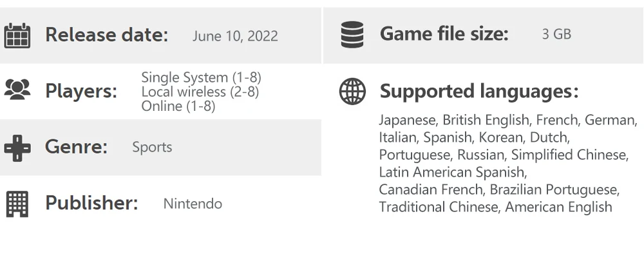Click the building icon next to Publisher
Screen dimensions: 644x263
pyautogui.click(x=17, y=204)
